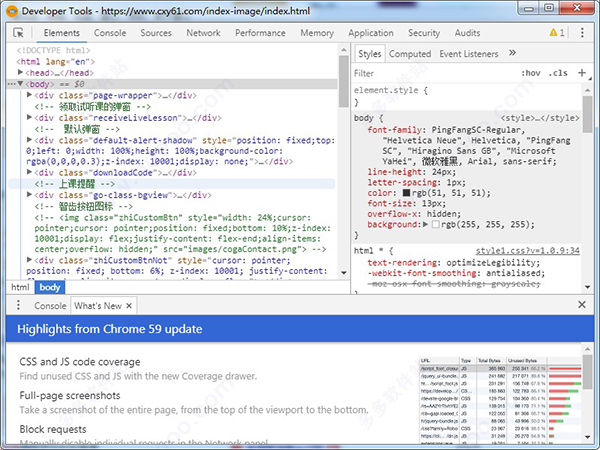Click the overflow-x hidden value
The width and height of the screenshot is (600, 450).
[443, 214]
